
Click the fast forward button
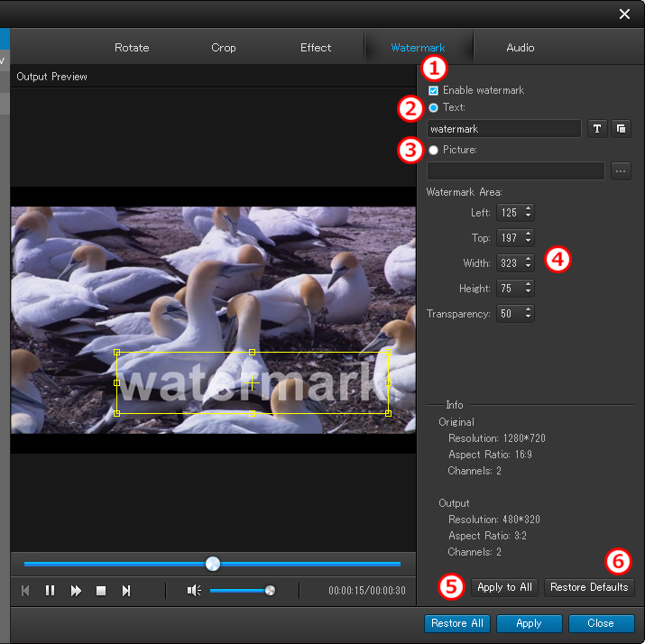pos(76,591)
